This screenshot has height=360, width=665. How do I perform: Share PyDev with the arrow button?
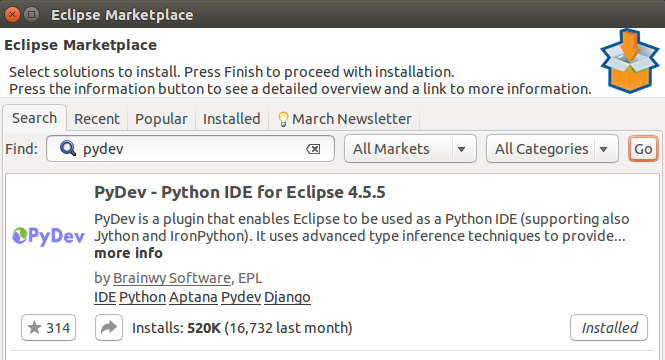click(109, 327)
